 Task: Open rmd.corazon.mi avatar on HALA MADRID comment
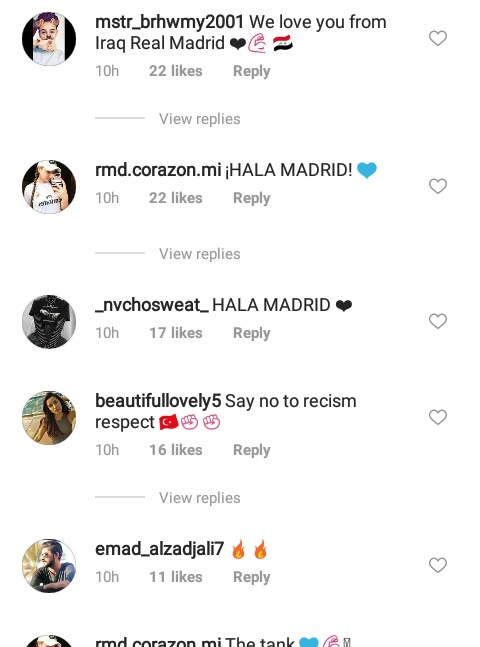click(x=49, y=187)
